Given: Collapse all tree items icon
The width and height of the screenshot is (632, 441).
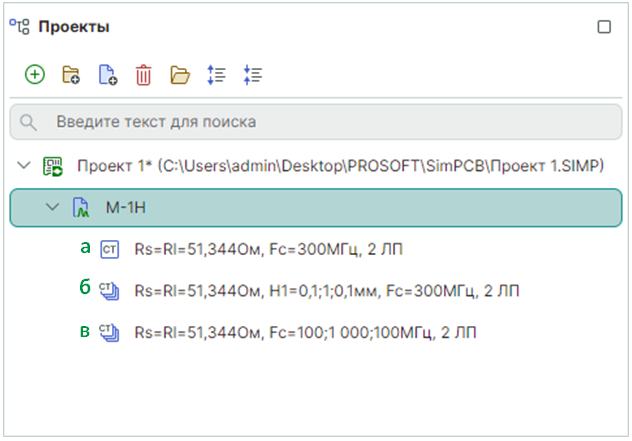Looking at the screenshot, I should tap(253, 75).
